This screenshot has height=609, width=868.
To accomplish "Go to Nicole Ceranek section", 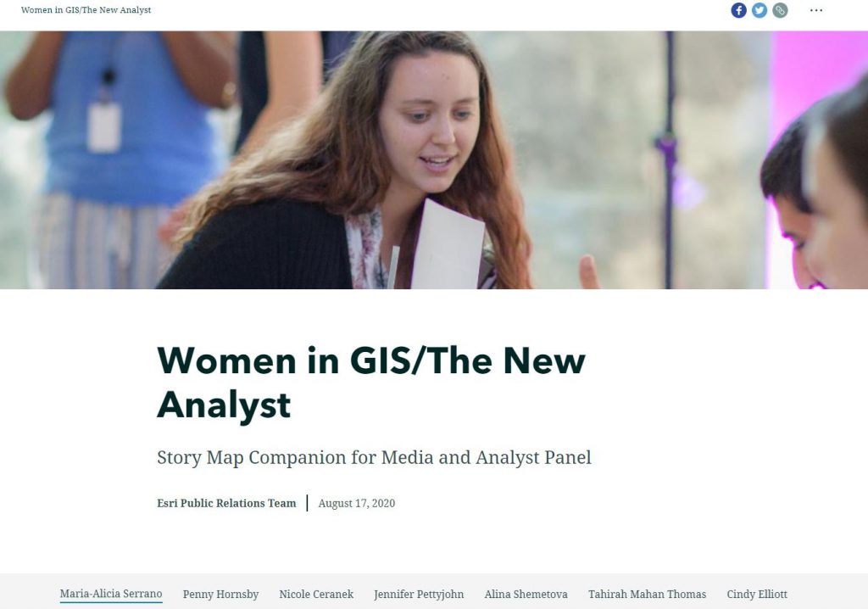I will (316, 594).
